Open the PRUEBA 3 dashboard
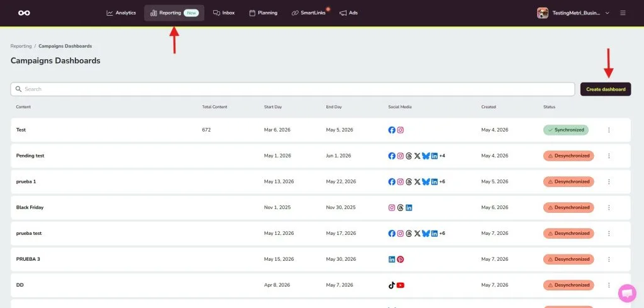Image resolution: width=644 pixels, height=308 pixels. click(x=320, y=259)
